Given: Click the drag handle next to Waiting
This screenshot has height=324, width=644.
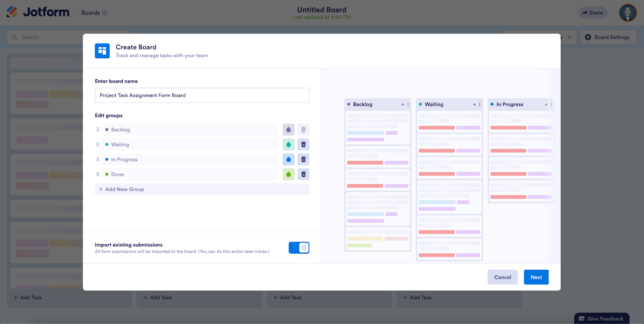Looking at the screenshot, I should click(x=98, y=145).
